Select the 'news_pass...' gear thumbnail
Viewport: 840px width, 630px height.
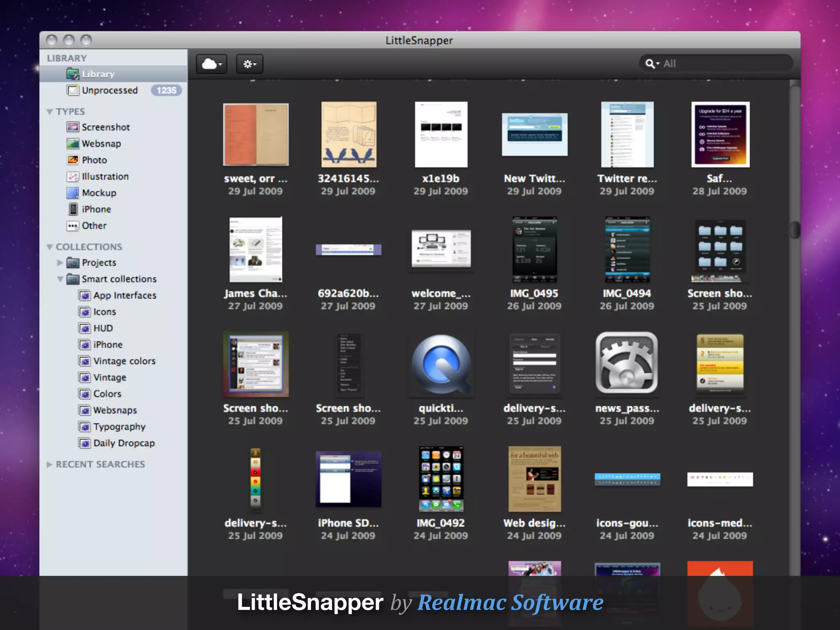coord(627,363)
